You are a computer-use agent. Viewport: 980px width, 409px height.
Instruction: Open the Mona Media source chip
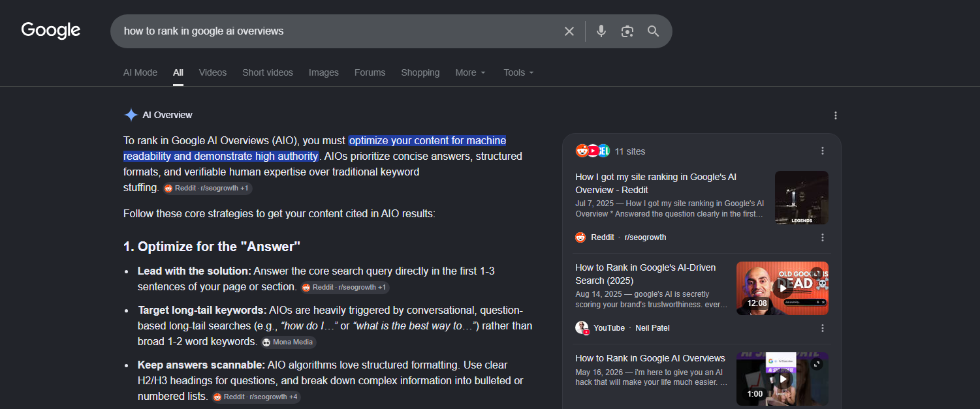pos(289,342)
